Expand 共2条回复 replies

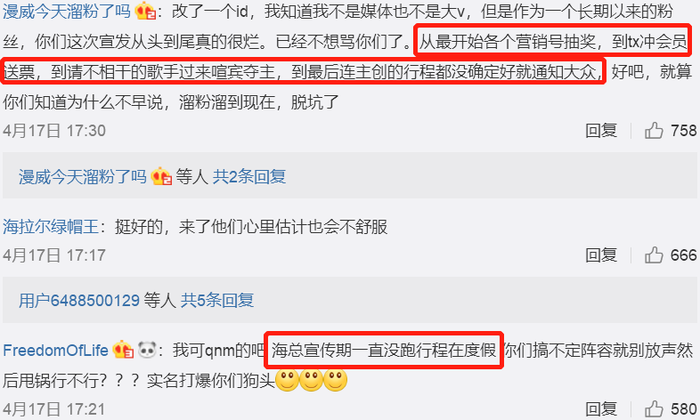[249, 177]
